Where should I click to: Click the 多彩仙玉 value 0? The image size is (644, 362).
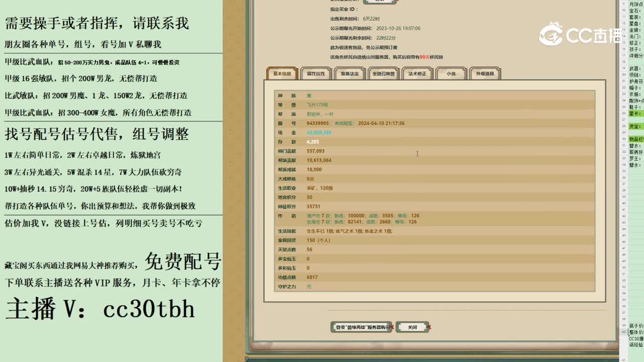[308, 268]
